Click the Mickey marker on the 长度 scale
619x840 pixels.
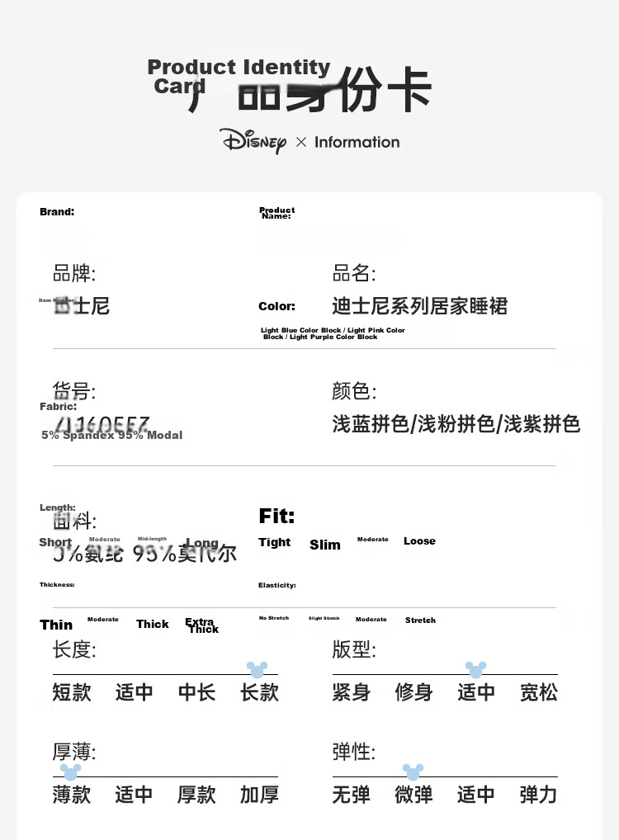pos(258,670)
